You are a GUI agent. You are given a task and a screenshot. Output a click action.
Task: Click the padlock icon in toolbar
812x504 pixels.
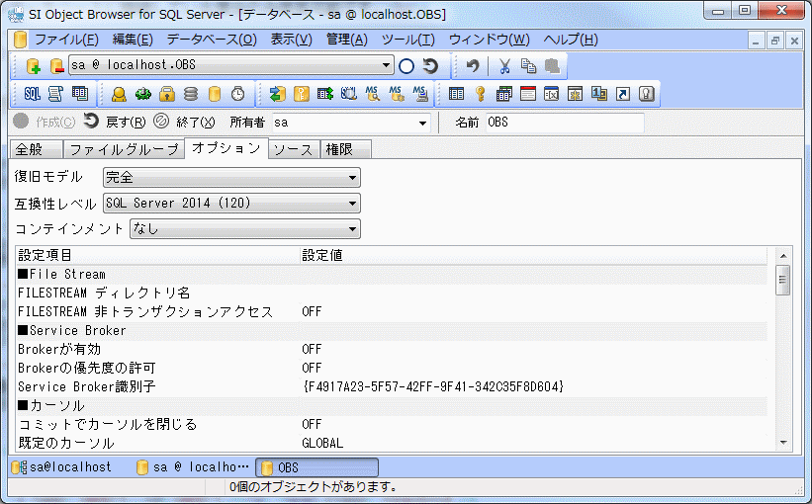(x=167, y=94)
